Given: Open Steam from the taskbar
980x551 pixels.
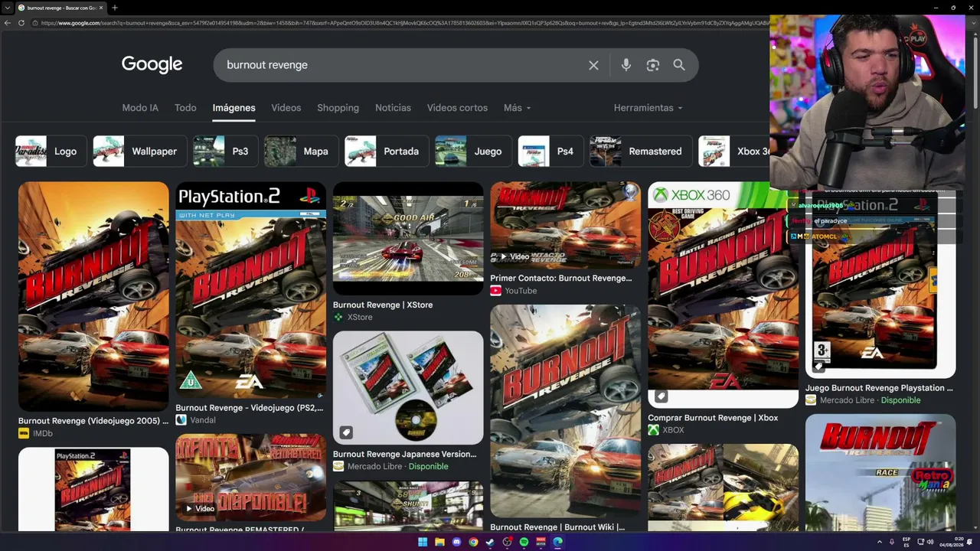Looking at the screenshot, I should point(490,542).
